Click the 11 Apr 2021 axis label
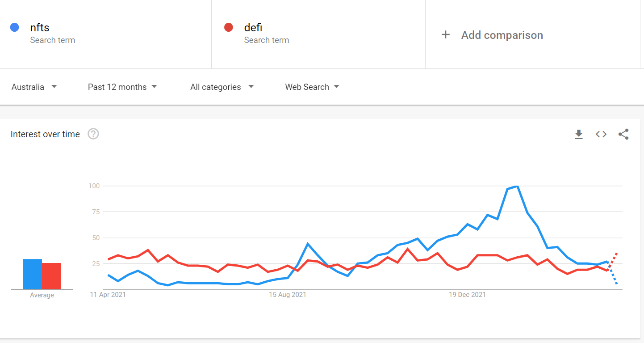The height and width of the screenshot is (343, 644). click(108, 295)
